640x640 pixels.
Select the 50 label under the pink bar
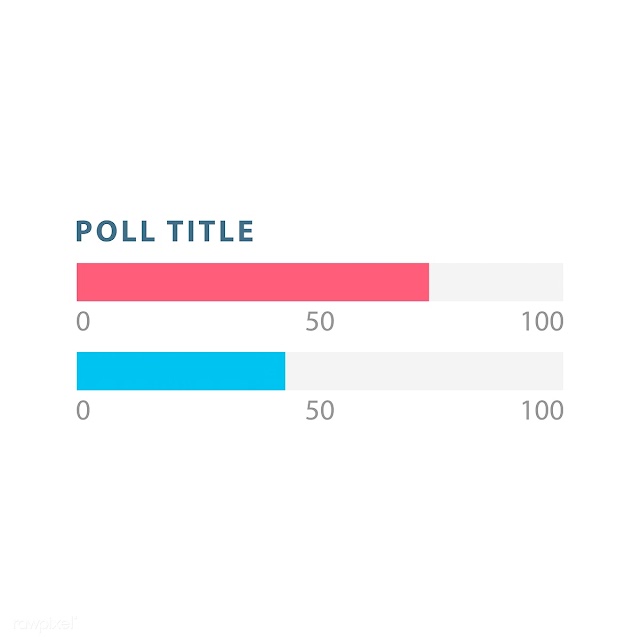click(320, 321)
